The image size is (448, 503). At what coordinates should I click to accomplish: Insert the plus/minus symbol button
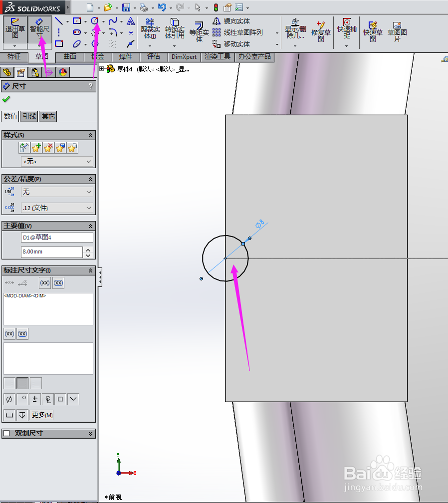[x=35, y=399]
